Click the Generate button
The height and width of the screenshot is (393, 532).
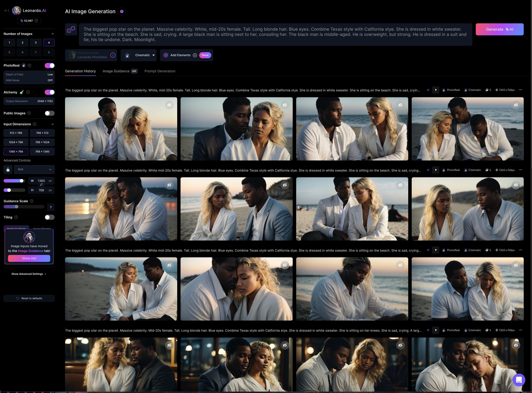pos(500,29)
